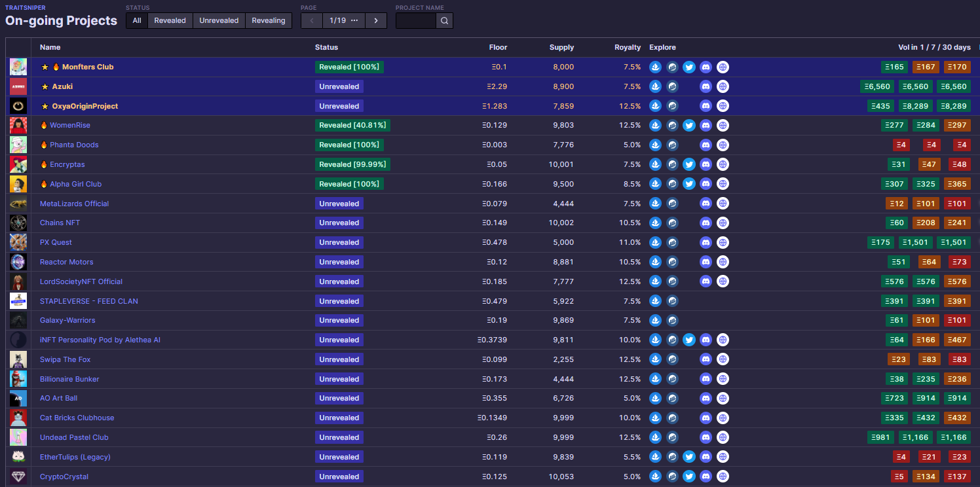Image resolution: width=980 pixels, height=487 pixels.
Task: Filter projects by Revealed status
Action: coord(170,20)
